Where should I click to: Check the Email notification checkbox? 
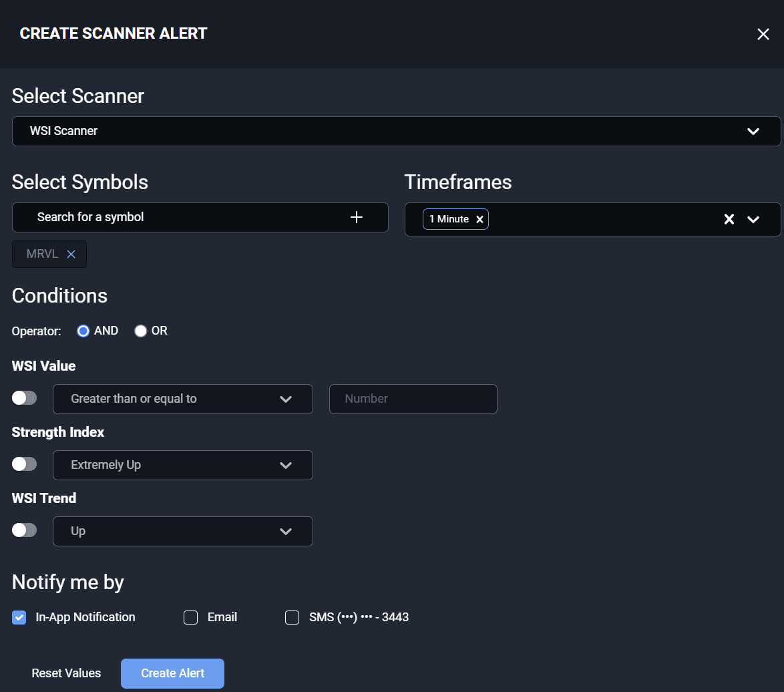click(x=190, y=617)
